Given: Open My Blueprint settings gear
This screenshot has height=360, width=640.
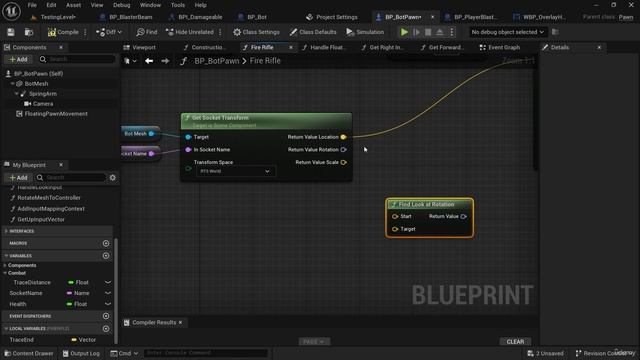Looking at the screenshot, I should [113, 178].
